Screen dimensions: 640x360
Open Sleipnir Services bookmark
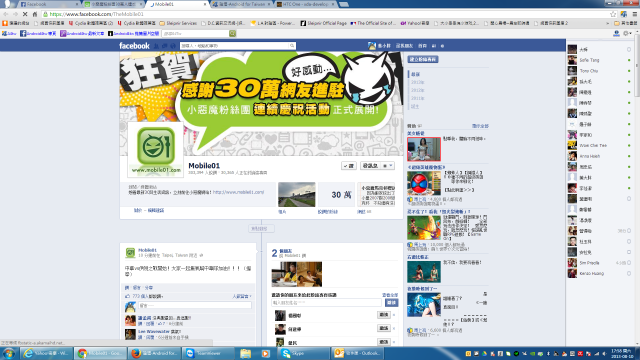[178, 23]
